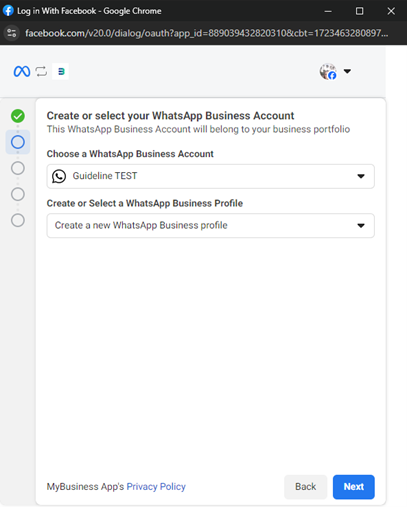Viewport: 407px width, 507px height.
Task: Click the MyBusiness app logo icon
Action: coord(61,71)
